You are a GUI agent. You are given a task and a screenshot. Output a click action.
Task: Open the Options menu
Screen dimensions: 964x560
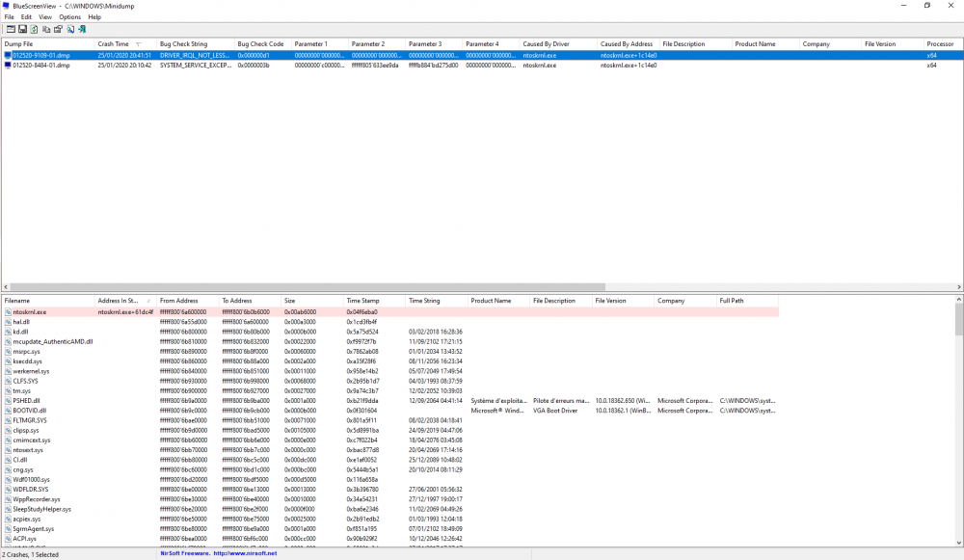[69, 17]
